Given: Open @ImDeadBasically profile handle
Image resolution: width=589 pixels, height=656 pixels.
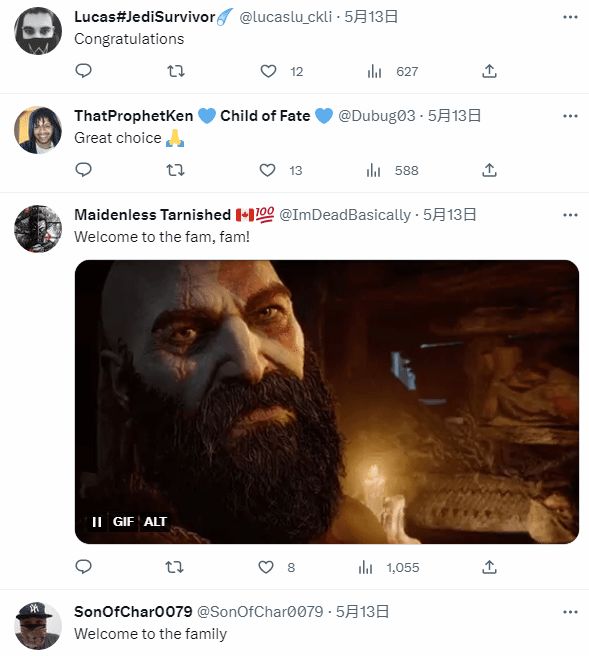Looking at the screenshot, I should point(345,215).
